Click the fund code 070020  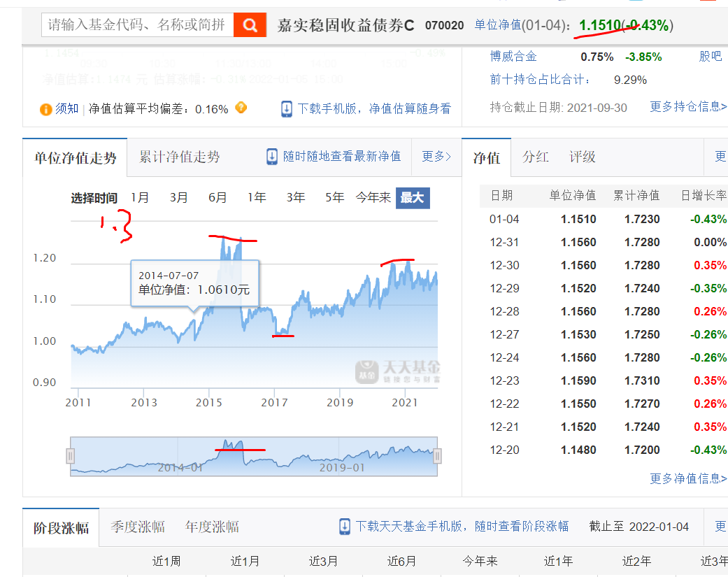444,26
